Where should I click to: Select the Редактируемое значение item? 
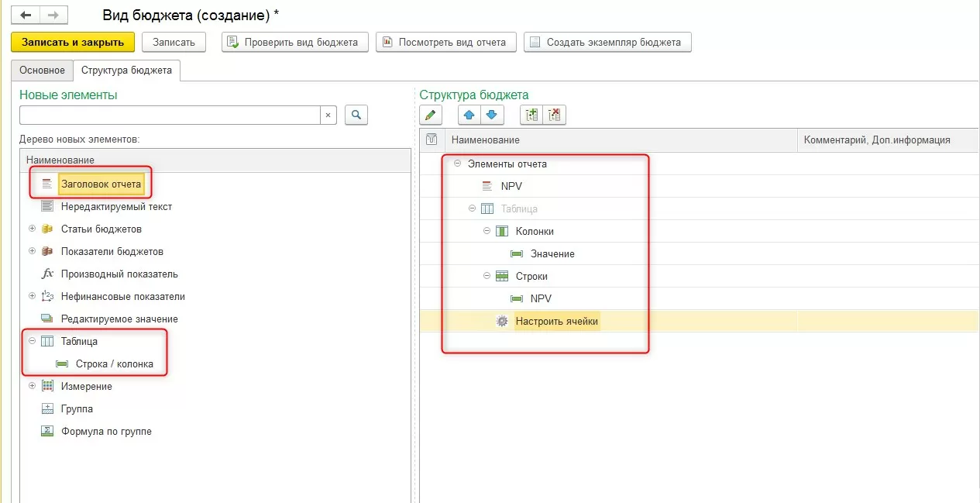119,319
